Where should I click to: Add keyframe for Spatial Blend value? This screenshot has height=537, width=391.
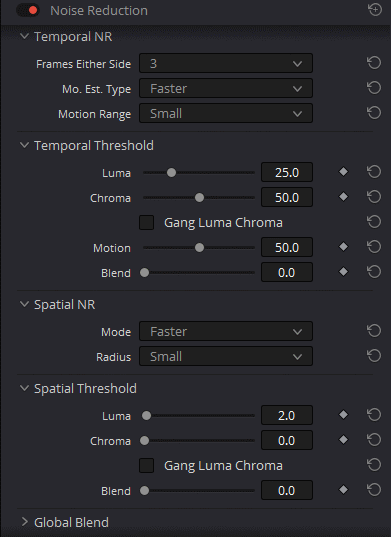click(343, 490)
